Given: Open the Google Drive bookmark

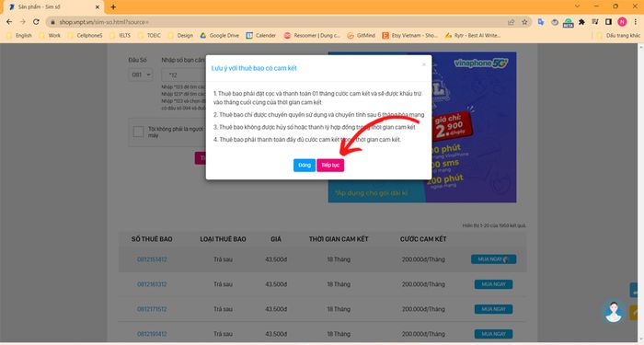Looking at the screenshot, I should (x=219, y=36).
